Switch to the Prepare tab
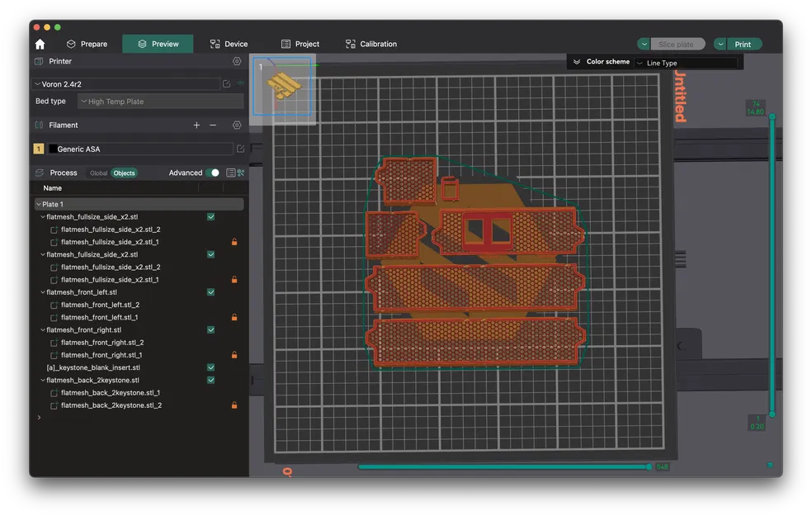Image resolution: width=812 pixels, height=516 pixels. pyautogui.click(x=87, y=44)
